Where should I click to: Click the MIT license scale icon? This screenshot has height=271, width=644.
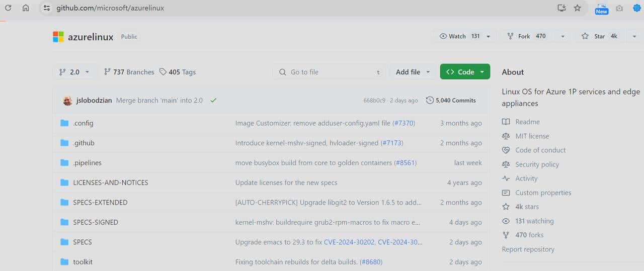coord(506,136)
